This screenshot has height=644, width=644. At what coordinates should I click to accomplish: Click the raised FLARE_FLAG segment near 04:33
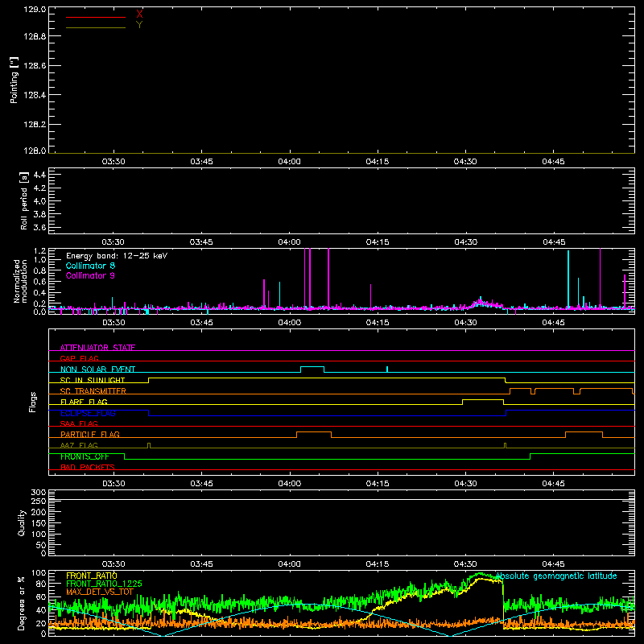coord(483,400)
